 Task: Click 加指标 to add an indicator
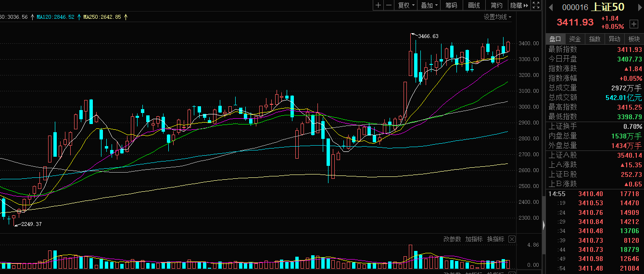(x=474, y=239)
